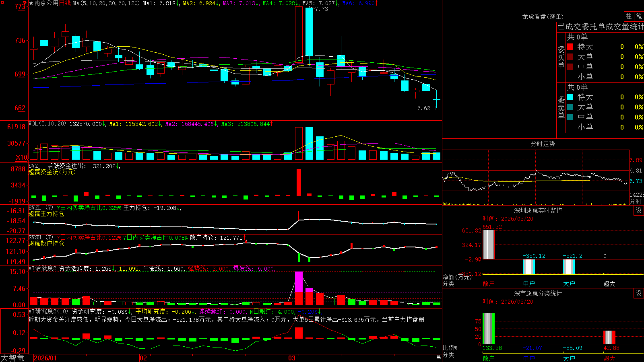Image resolution: width=644 pixels, height=362 pixels.
Task: Click the 龙虎看盘(逐单) panel title
Action: (x=543, y=16)
